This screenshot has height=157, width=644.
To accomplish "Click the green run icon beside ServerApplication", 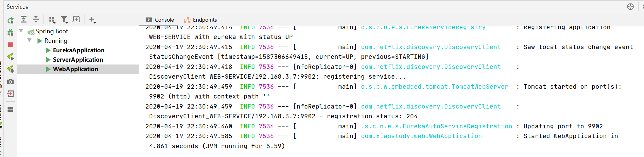I will [48, 59].
